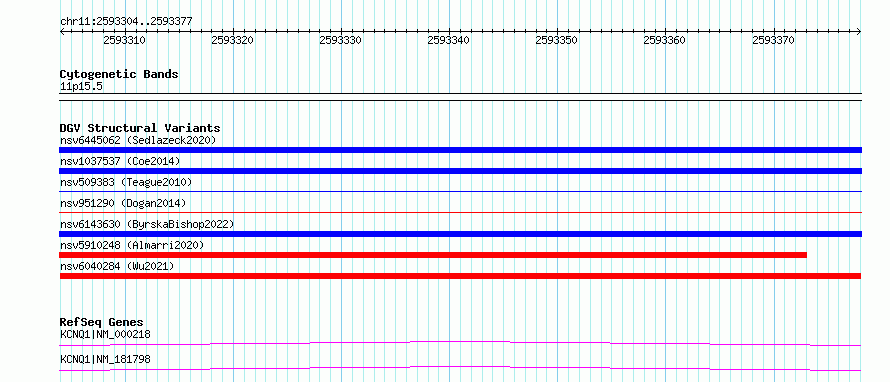This screenshot has height=382, width=890.
Task: Open the RefSeq Genes track title
Action: (102, 322)
